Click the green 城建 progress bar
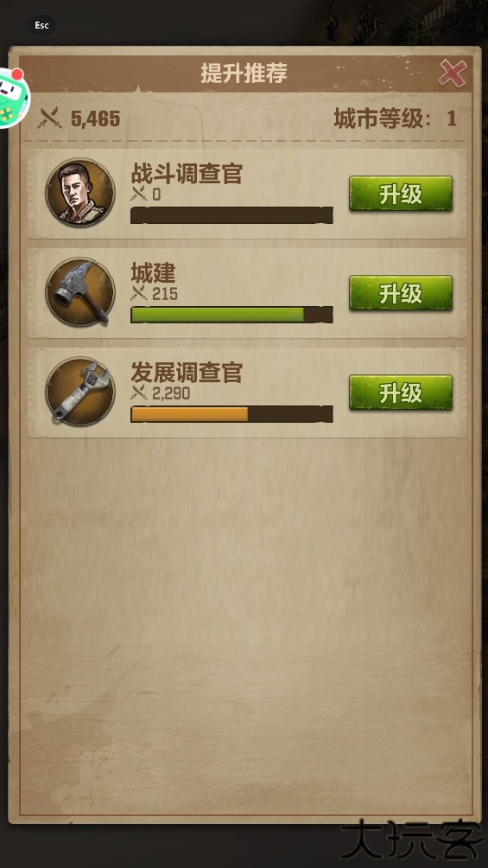The image size is (488, 868). tap(231, 315)
